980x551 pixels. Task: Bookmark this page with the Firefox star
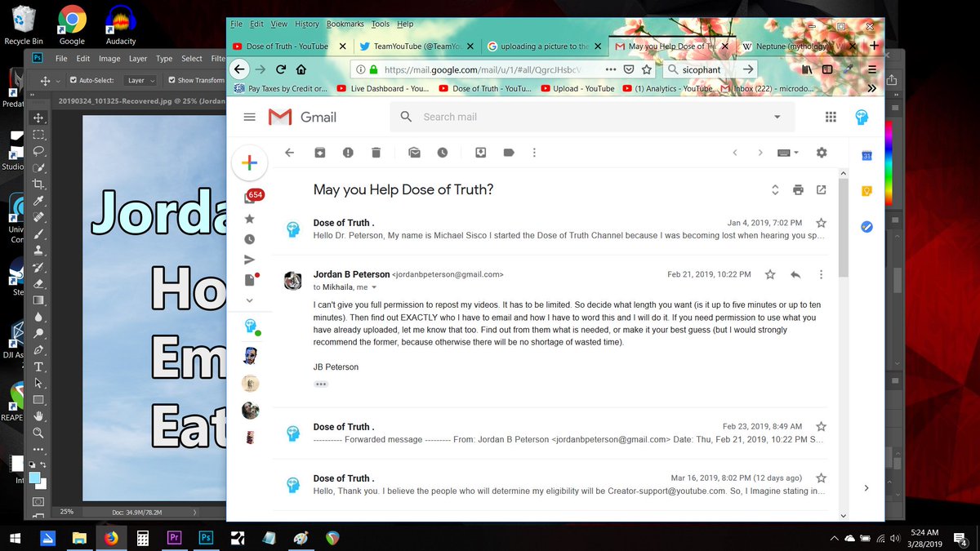tap(646, 69)
